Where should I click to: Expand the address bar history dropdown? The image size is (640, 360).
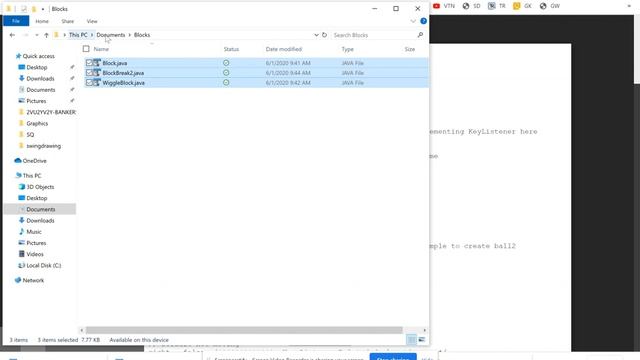316,35
